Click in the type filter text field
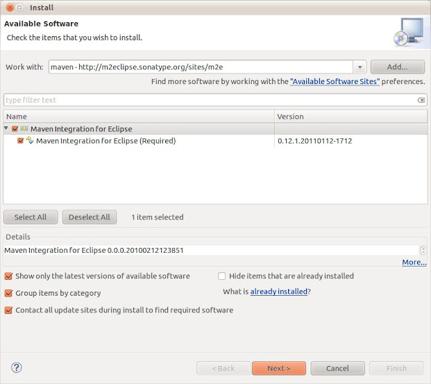 pos(210,100)
